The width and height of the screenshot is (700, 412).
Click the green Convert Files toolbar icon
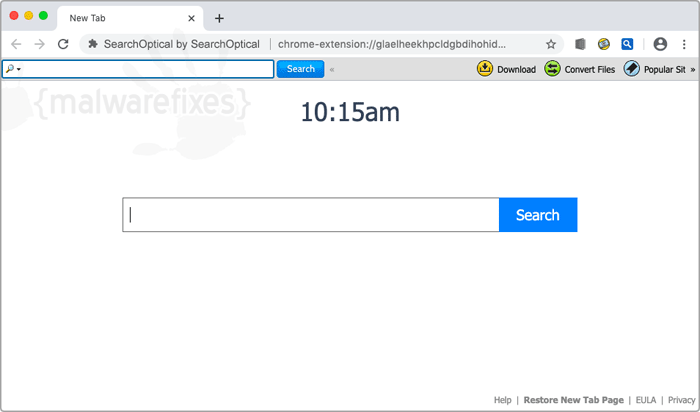coord(552,69)
